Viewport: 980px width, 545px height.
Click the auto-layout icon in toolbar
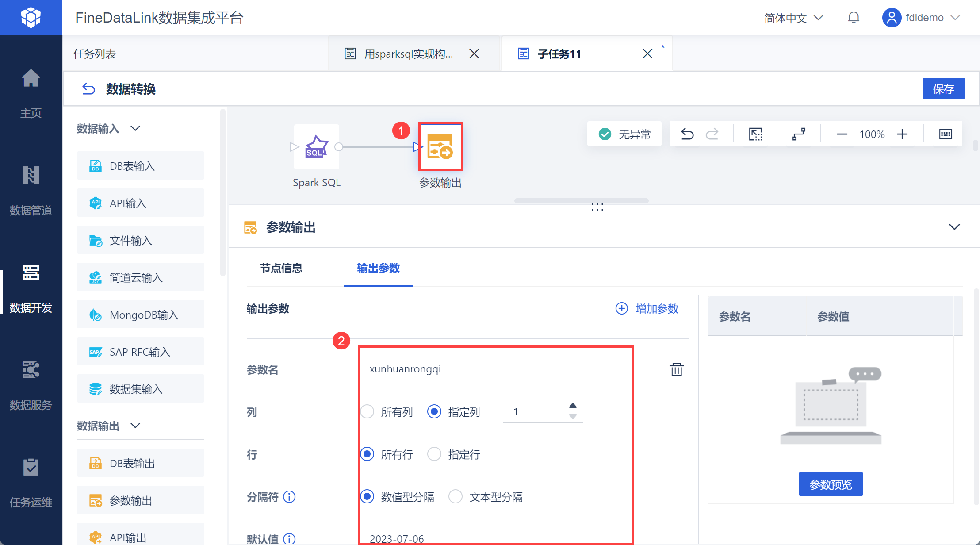tap(798, 134)
